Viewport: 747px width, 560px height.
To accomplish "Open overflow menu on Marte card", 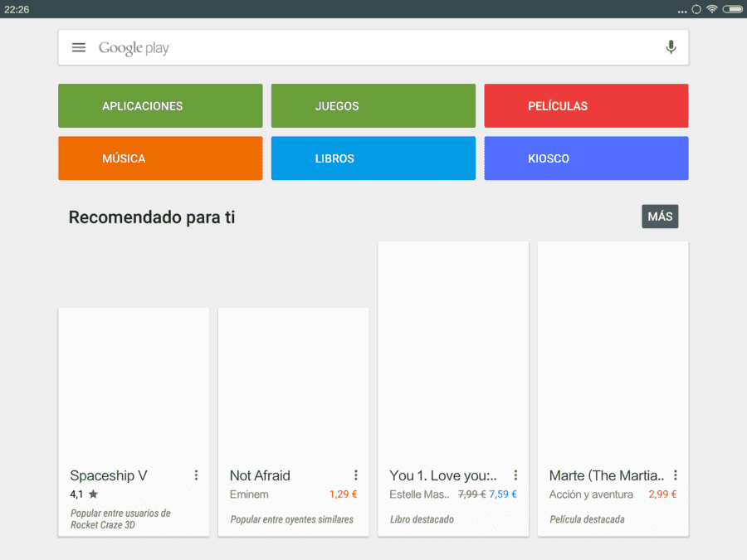I will tap(675, 475).
